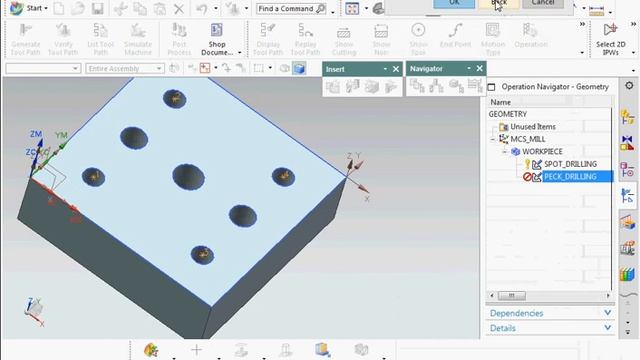Close the Insert toolbar panel
Image resolution: width=640 pixels, height=360 pixels.
click(396, 69)
